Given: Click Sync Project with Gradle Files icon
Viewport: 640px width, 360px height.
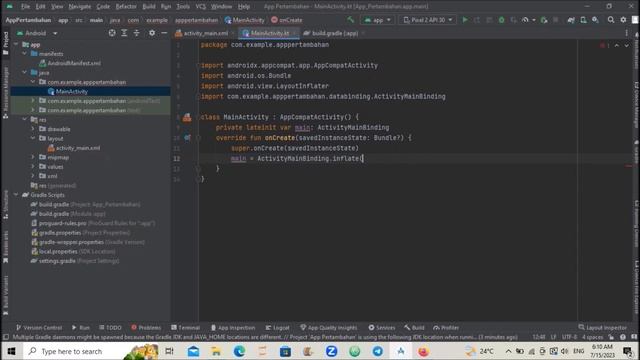Looking at the screenshot, I should pyautogui.click(x=571, y=20).
